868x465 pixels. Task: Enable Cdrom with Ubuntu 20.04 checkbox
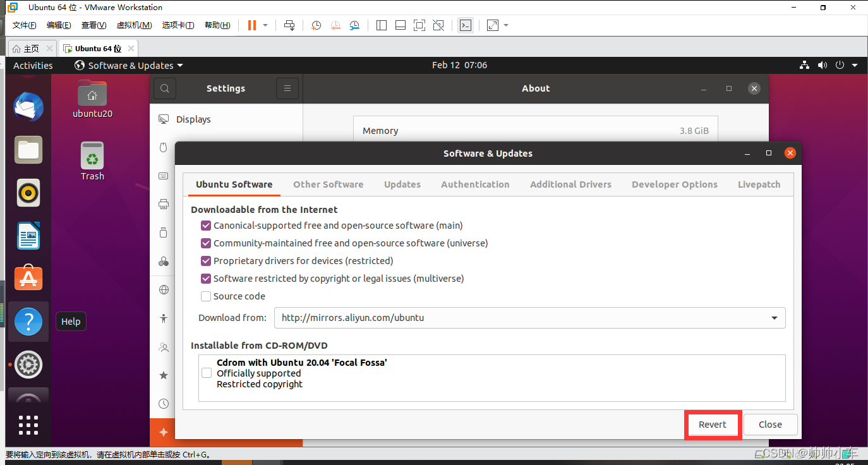tap(207, 373)
